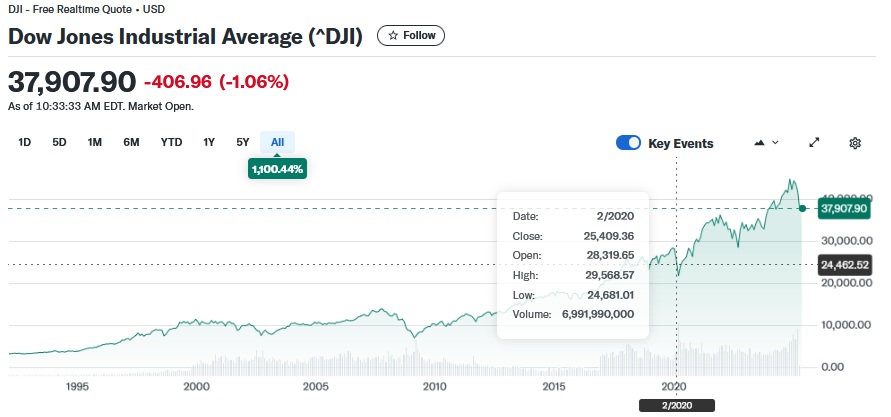Click the Close value 25,409.36
891x417 pixels.
609,236
